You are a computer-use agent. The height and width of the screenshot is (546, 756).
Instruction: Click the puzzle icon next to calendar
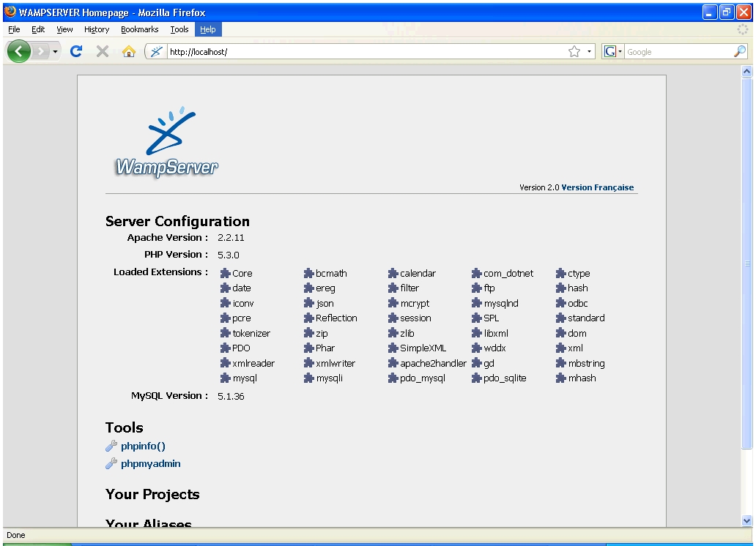393,273
